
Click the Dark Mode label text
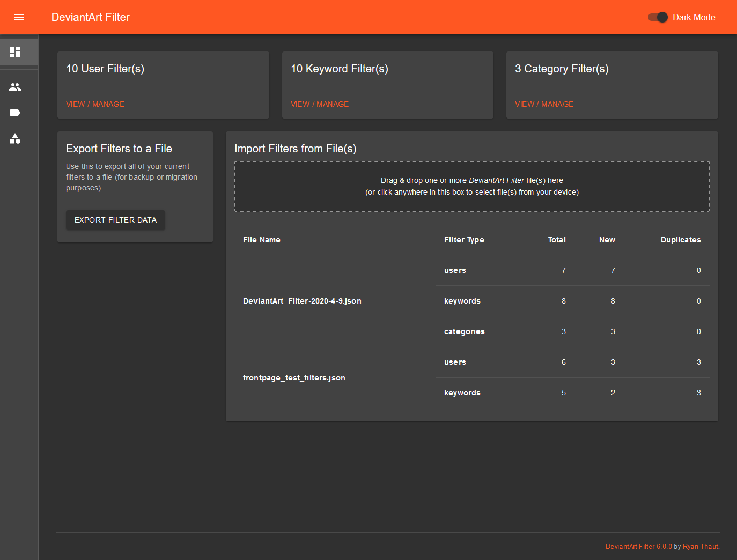(694, 17)
